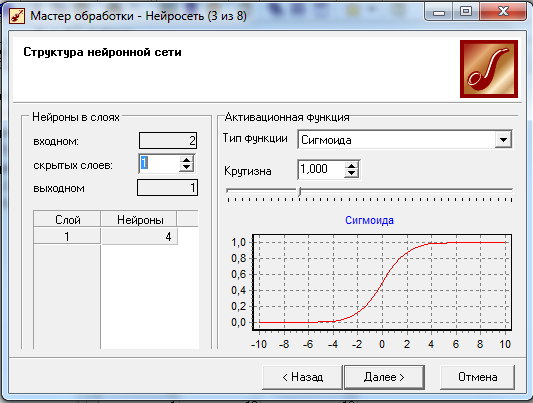533x403 pixels.
Task: Click the neurons cell with value 4
Action: (x=139, y=236)
